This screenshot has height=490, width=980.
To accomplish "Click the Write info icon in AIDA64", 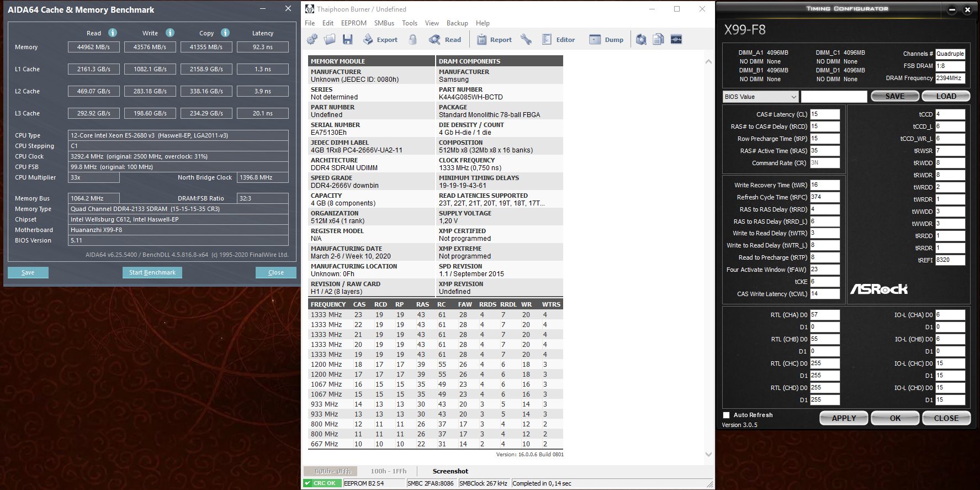I will point(170,33).
